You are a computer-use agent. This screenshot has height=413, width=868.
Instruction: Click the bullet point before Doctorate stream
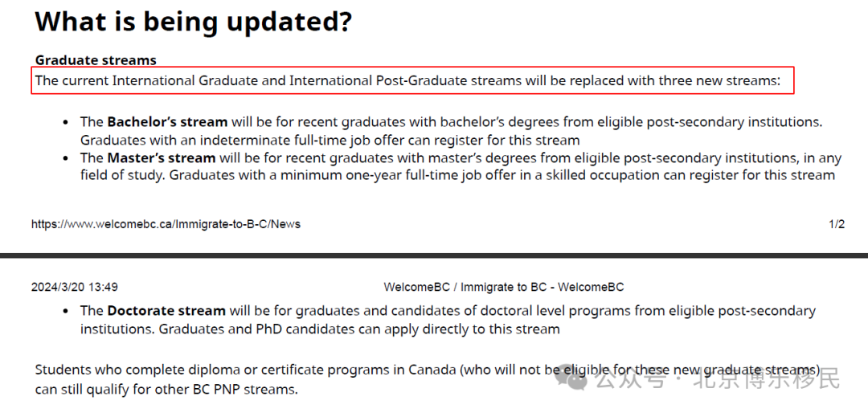tap(66, 311)
